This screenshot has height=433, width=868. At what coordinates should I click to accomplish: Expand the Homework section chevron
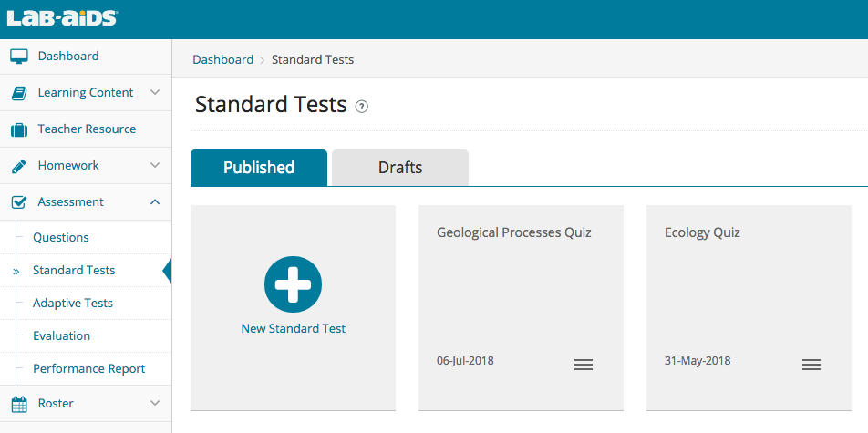pos(155,166)
